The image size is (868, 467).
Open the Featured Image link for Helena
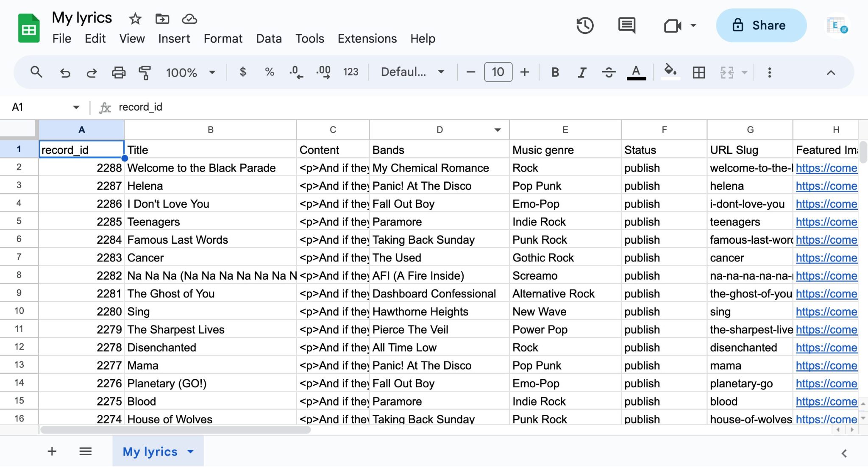click(826, 186)
